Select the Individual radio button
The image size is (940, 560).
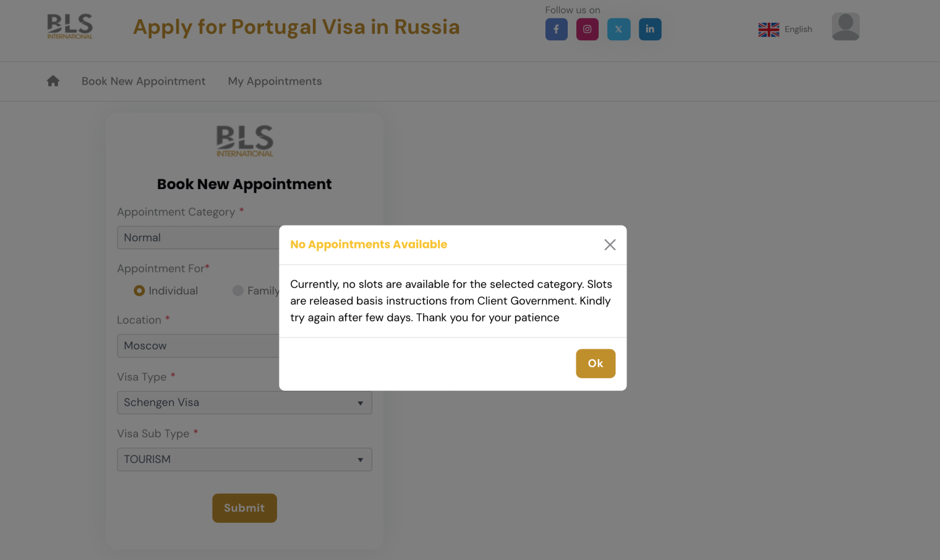[139, 291]
